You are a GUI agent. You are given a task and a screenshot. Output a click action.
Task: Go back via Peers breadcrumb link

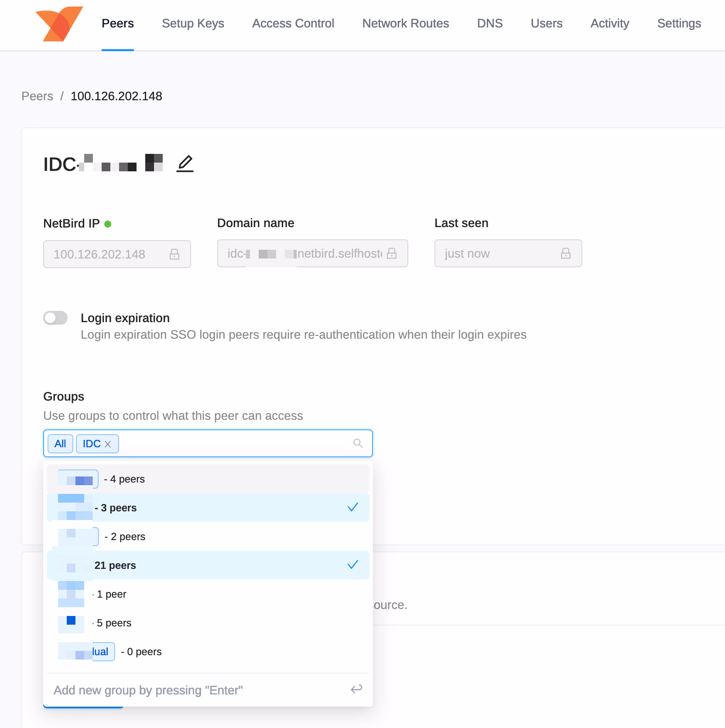[x=37, y=96]
